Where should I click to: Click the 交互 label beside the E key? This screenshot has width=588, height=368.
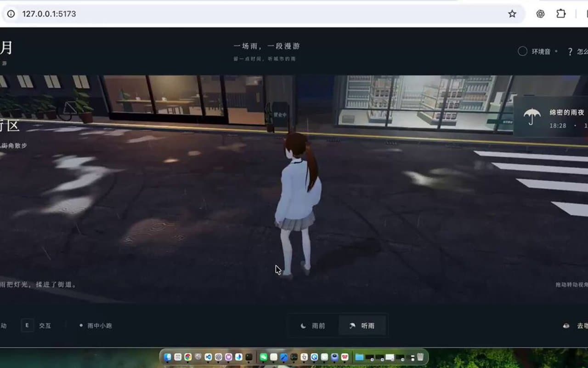(x=45, y=326)
